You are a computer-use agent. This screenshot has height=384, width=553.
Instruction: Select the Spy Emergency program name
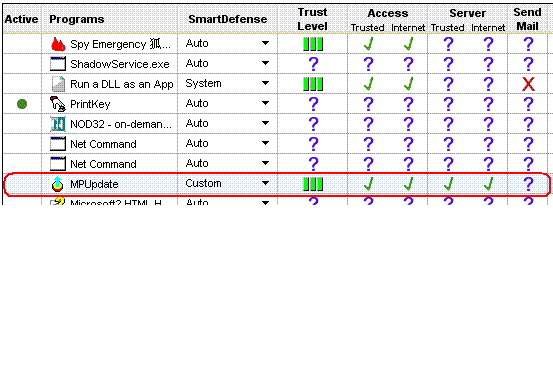(120, 44)
